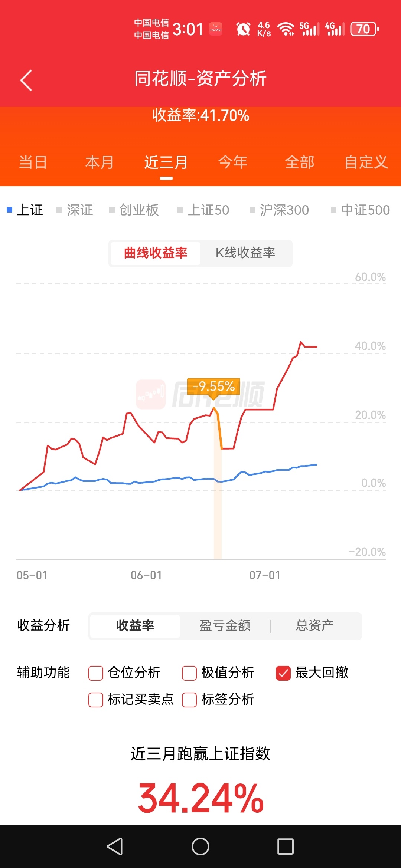
Task: Show 盈亏金额 analysis
Action: click(225, 626)
